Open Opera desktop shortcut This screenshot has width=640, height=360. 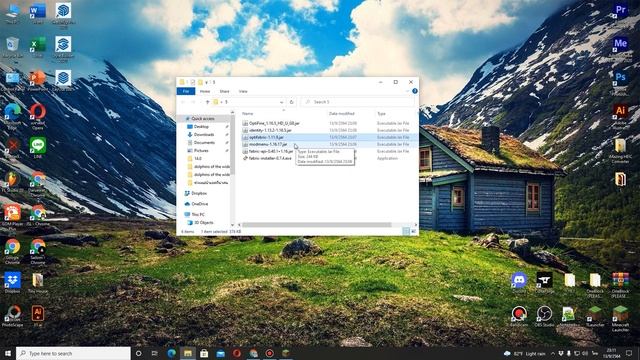click(x=38, y=116)
